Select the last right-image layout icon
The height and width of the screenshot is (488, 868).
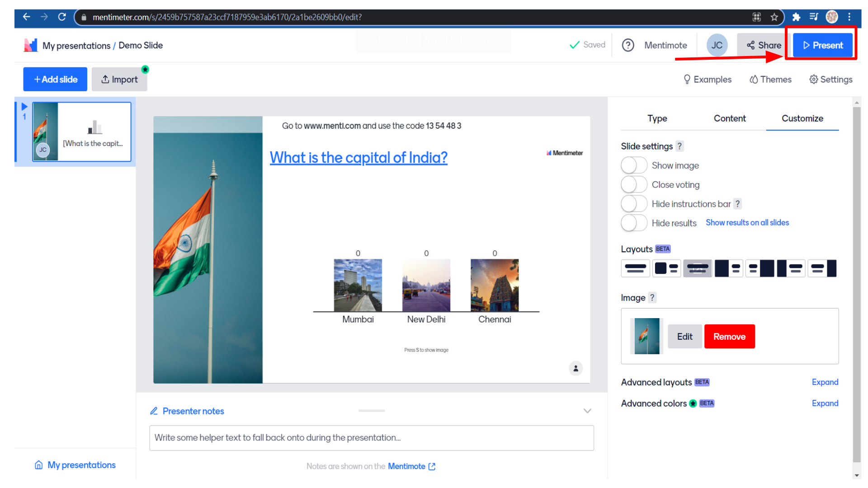point(822,268)
